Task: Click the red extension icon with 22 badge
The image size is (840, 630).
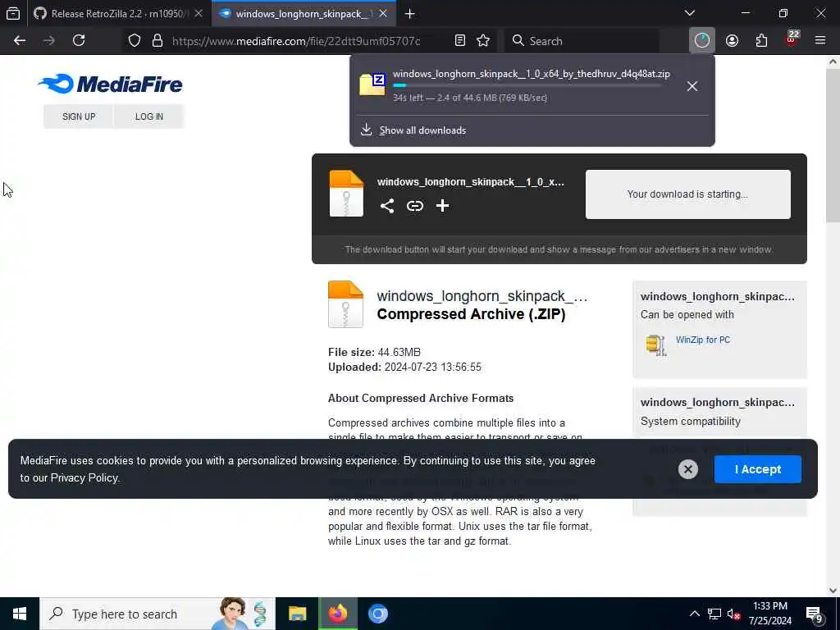Action: [792, 39]
